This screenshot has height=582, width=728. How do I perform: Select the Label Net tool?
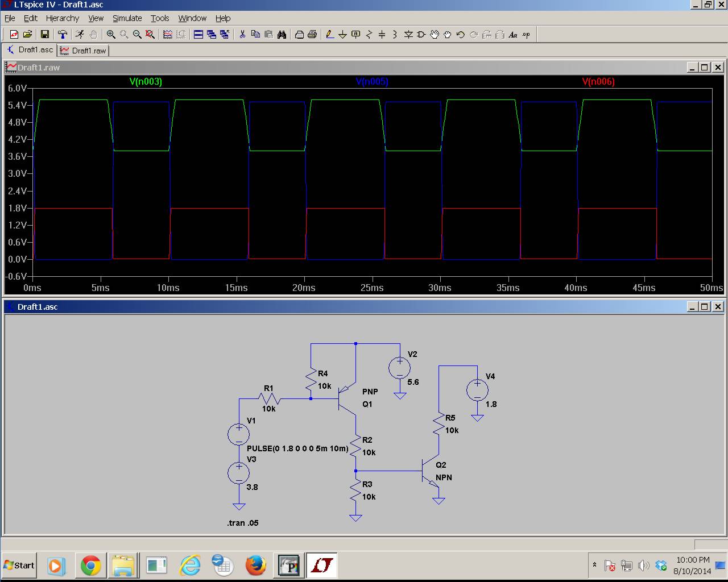(x=356, y=35)
